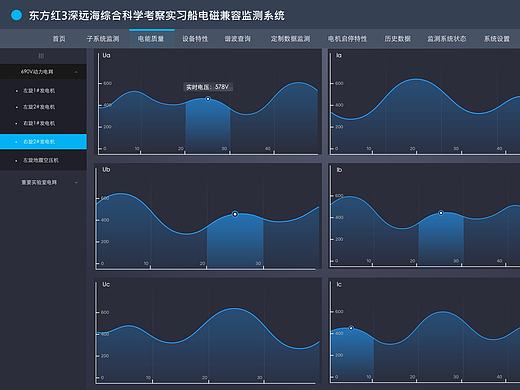Click the Uc chart title label
520x390 pixels.
pos(106,284)
